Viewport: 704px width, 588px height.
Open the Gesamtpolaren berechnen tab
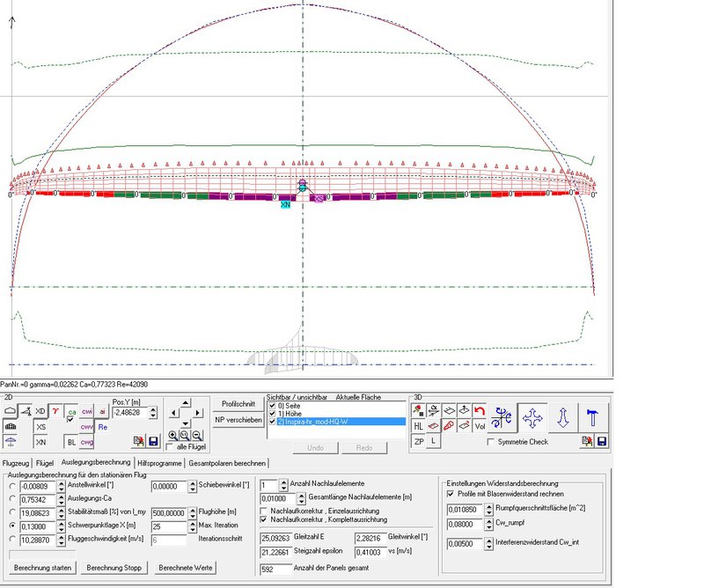pyautogui.click(x=227, y=463)
